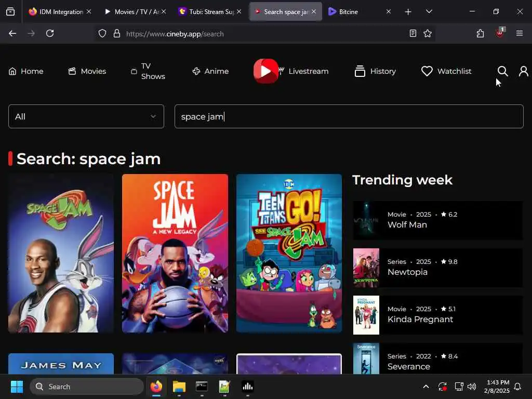Open trending Kinda Pregnant movie

pos(437,315)
